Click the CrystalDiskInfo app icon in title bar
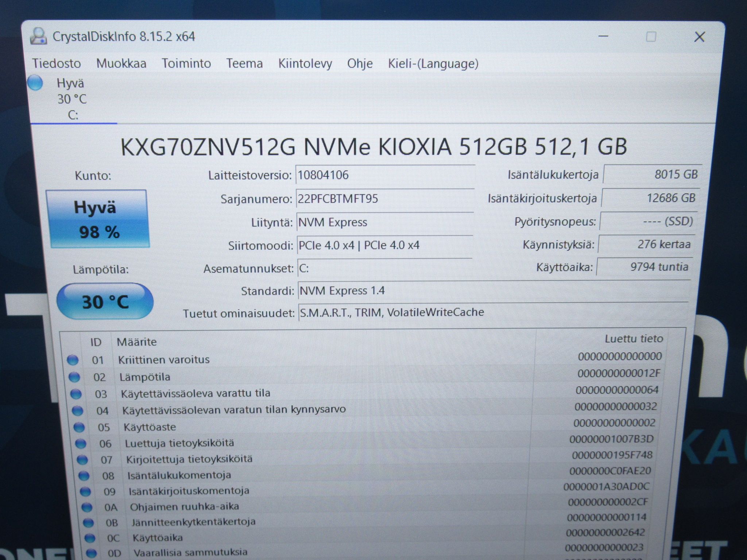Viewport: 747px width, 560px height. click(38, 36)
